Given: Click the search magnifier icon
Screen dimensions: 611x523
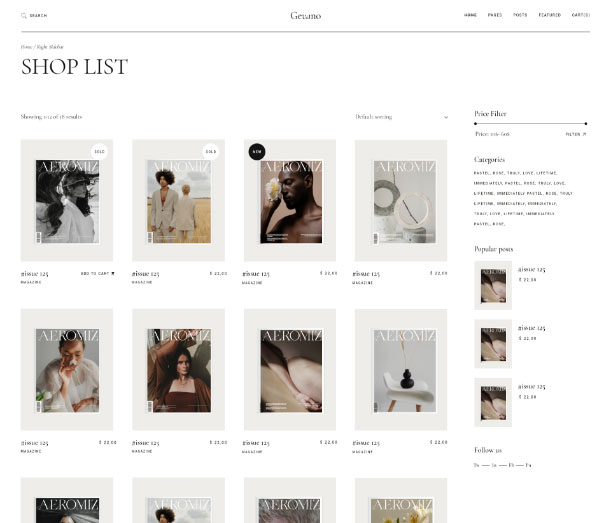Looking at the screenshot, I should (x=24, y=16).
